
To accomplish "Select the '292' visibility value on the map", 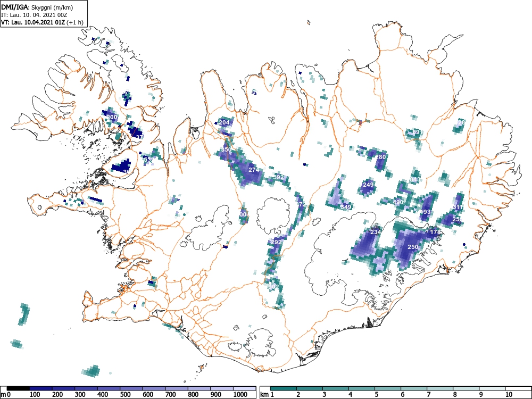I will click(277, 242).
